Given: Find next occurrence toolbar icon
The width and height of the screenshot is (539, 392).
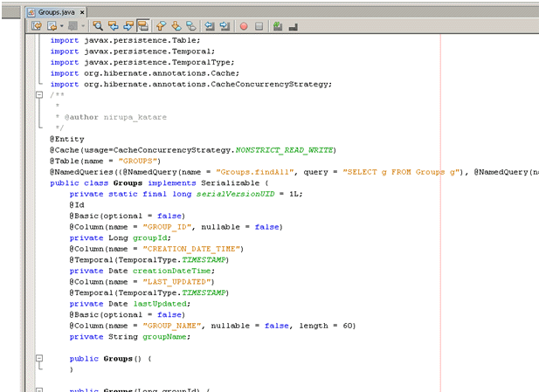Looking at the screenshot, I should click(x=128, y=26).
